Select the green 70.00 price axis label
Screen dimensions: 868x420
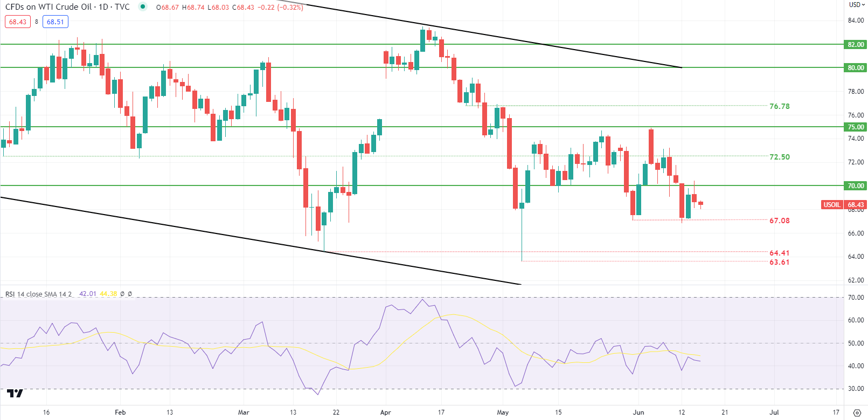pos(856,185)
